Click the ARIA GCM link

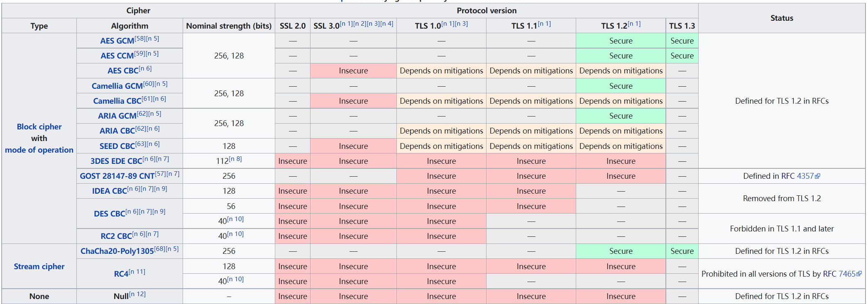[117, 116]
